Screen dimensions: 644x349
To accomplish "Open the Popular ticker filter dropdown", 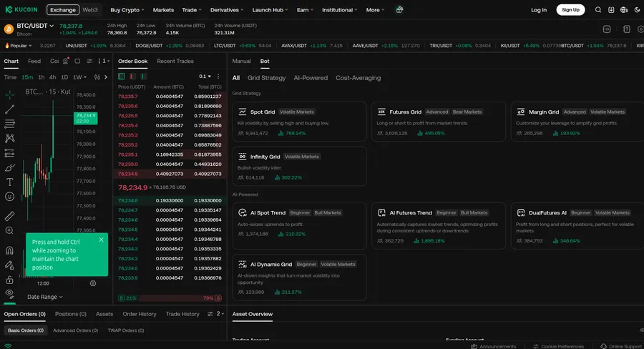I will [18, 46].
